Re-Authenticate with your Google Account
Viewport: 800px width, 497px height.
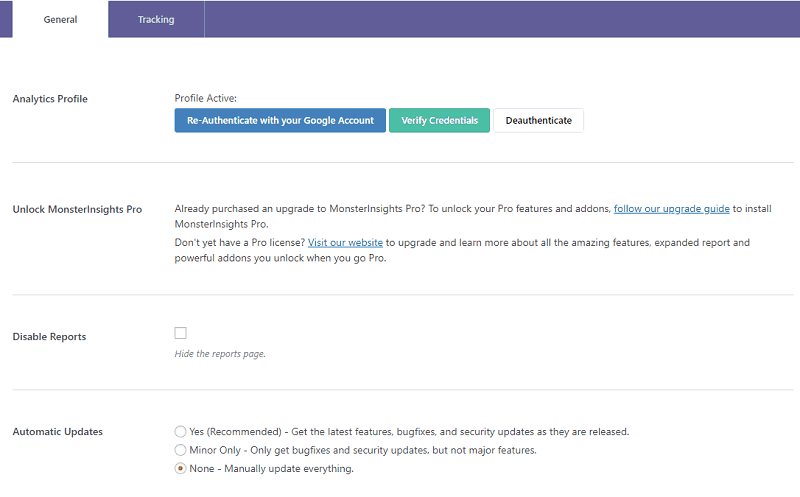pyautogui.click(x=280, y=120)
